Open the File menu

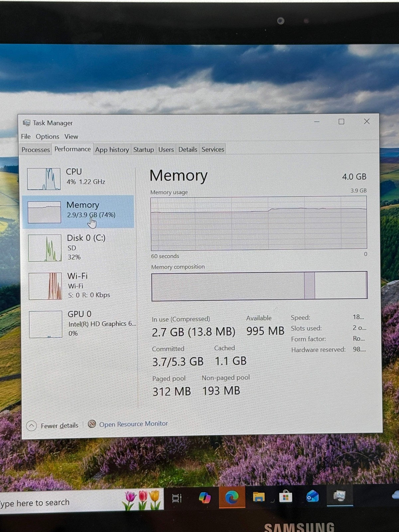[x=26, y=137]
